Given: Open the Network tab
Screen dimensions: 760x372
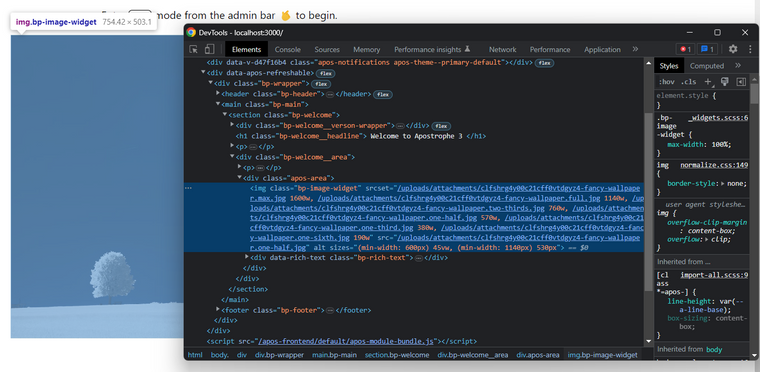Looking at the screenshot, I should click(503, 49).
